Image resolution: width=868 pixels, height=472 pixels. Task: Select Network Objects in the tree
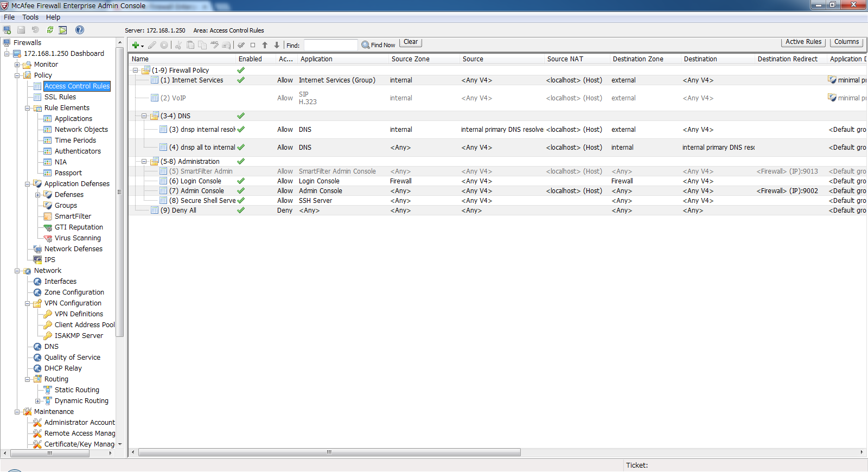coord(81,130)
